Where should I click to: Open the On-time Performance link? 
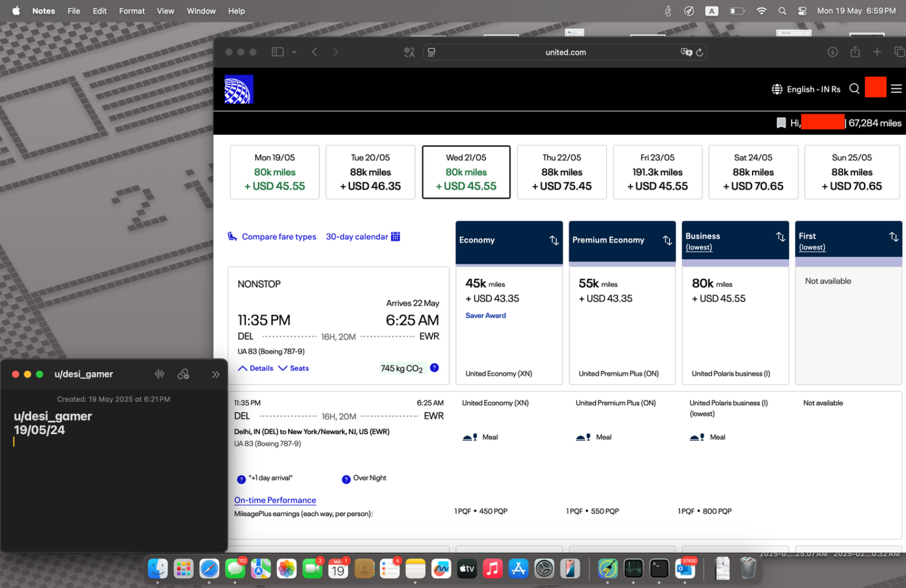[275, 500]
